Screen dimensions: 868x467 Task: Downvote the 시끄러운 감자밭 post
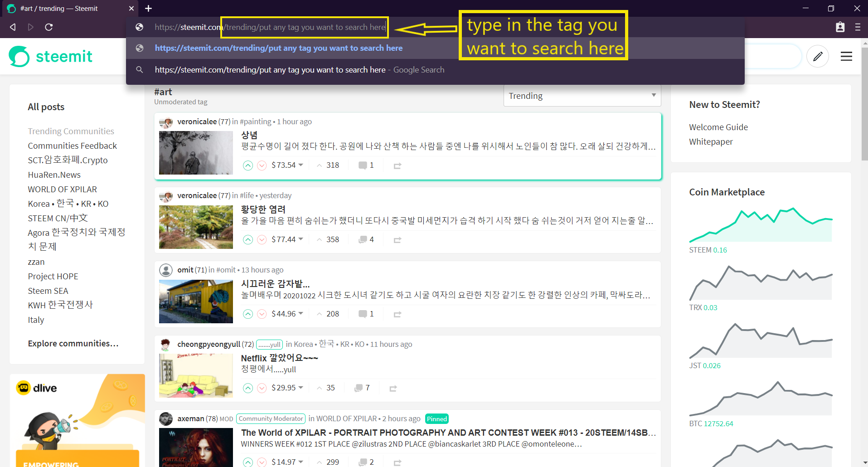pyautogui.click(x=262, y=314)
